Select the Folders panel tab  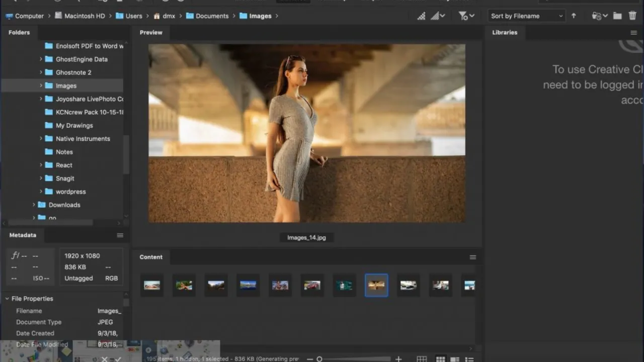click(19, 33)
